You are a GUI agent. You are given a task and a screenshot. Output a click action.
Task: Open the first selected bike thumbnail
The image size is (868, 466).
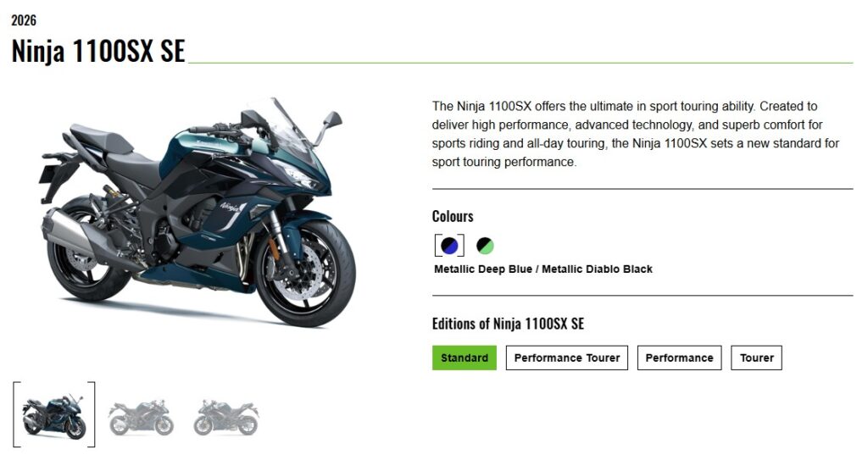point(54,415)
